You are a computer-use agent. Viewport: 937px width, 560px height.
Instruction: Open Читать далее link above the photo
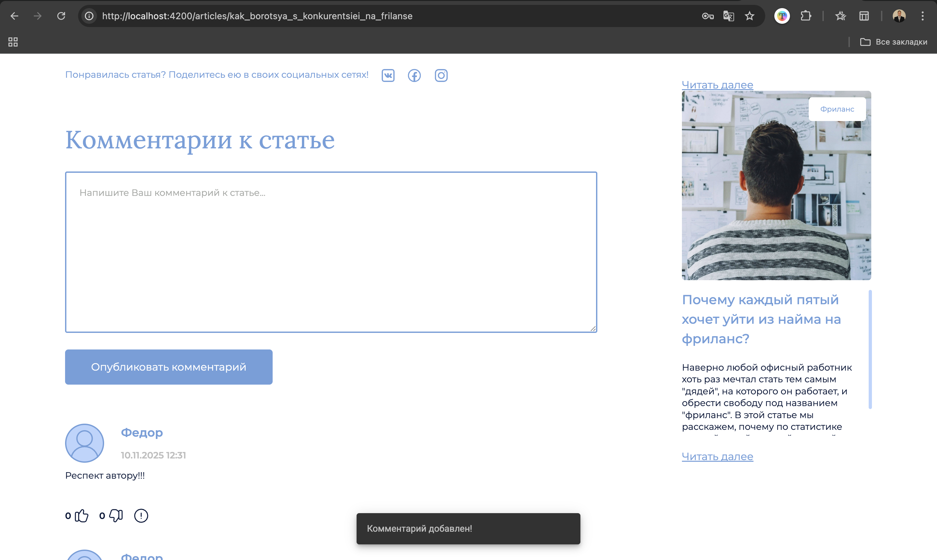click(x=717, y=85)
